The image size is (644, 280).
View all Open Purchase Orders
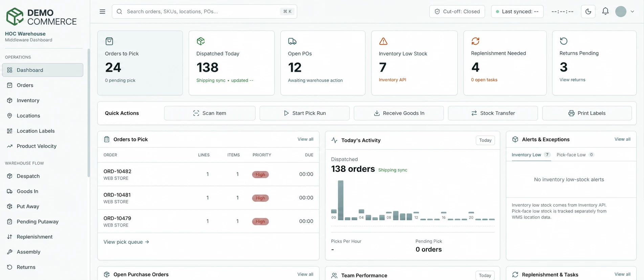pos(305,274)
